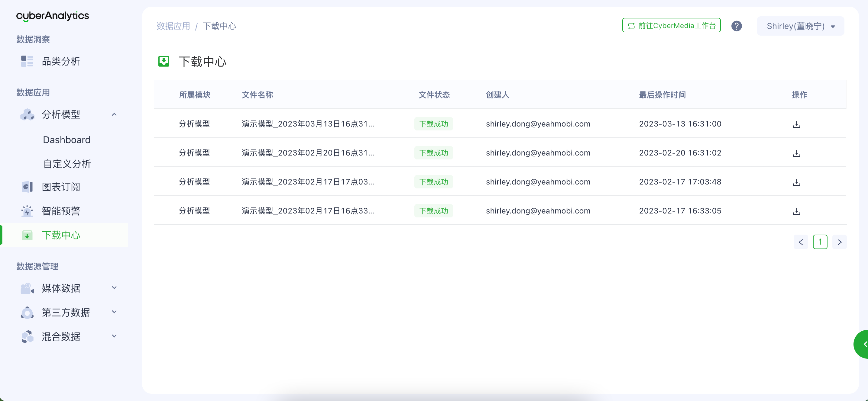
Task: Select page 1 in pagination
Action: 820,242
